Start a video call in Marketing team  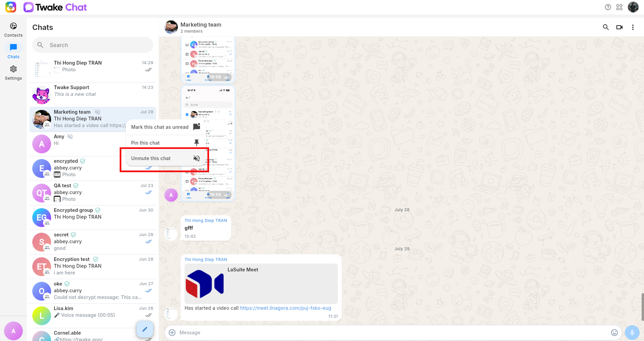(x=619, y=27)
